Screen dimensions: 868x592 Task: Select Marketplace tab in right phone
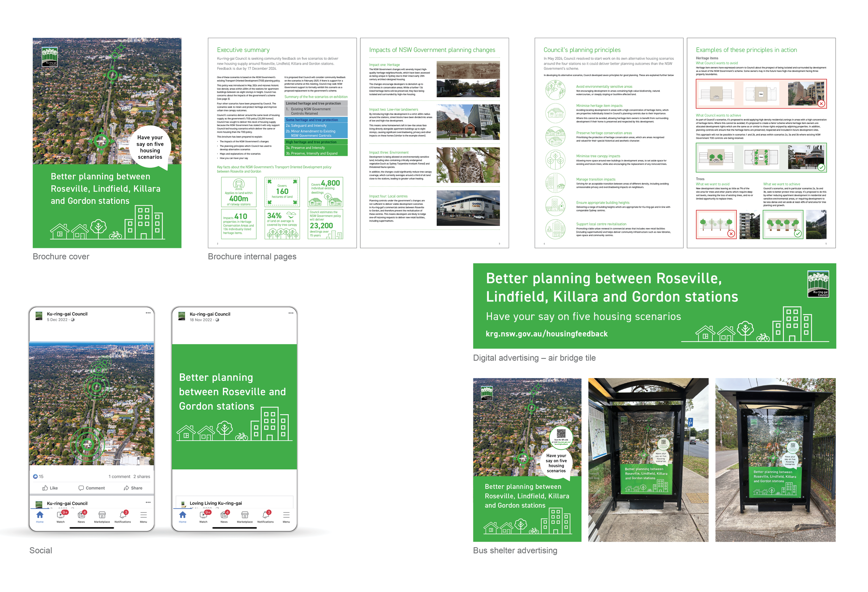tap(245, 515)
